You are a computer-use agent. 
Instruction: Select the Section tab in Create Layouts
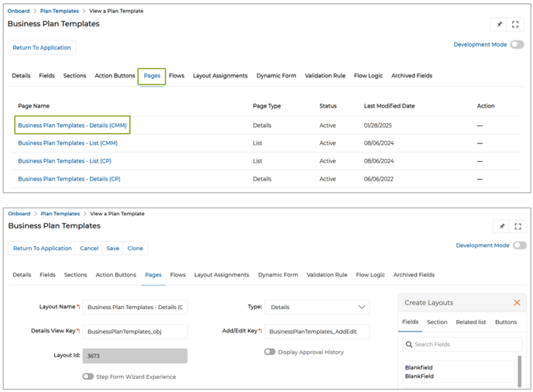[x=437, y=322]
